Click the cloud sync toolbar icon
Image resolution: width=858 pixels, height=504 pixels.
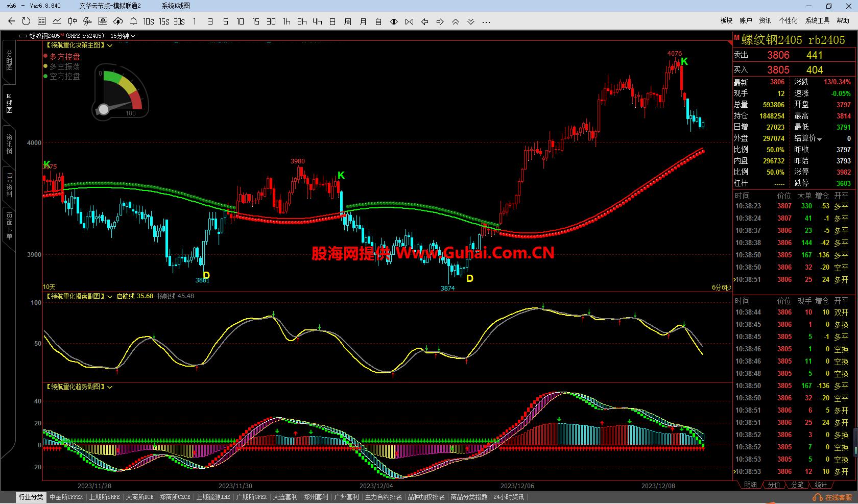pos(118,21)
